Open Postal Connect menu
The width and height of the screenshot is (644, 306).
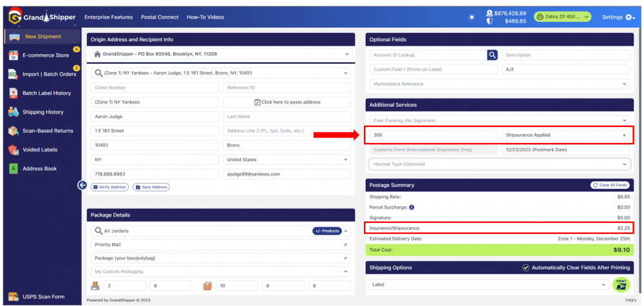[x=160, y=17]
